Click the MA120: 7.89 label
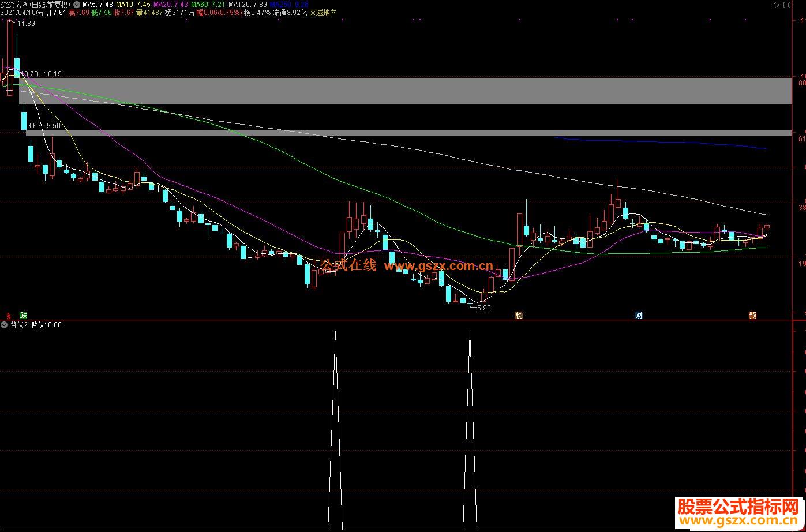Screen dimensions: 806x532 tap(248, 4)
